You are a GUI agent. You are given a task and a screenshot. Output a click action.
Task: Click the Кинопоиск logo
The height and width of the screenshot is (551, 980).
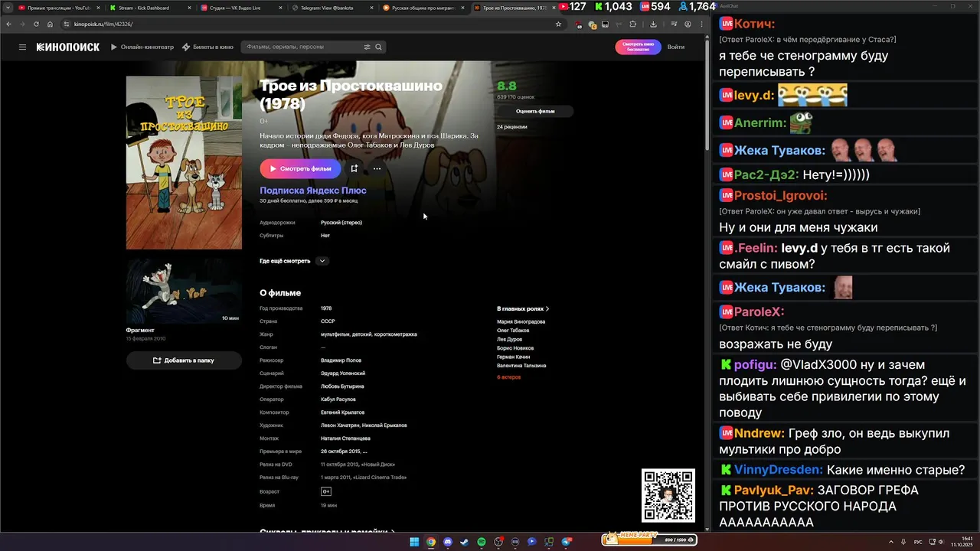[x=68, y=47]
